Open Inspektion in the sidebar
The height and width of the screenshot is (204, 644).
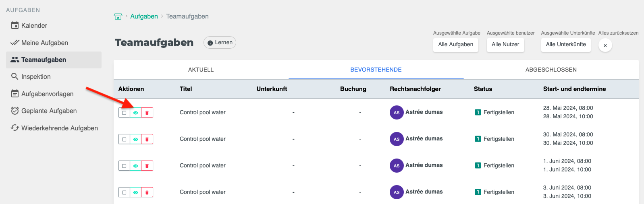pyautogui.click(x=35, y=76)
